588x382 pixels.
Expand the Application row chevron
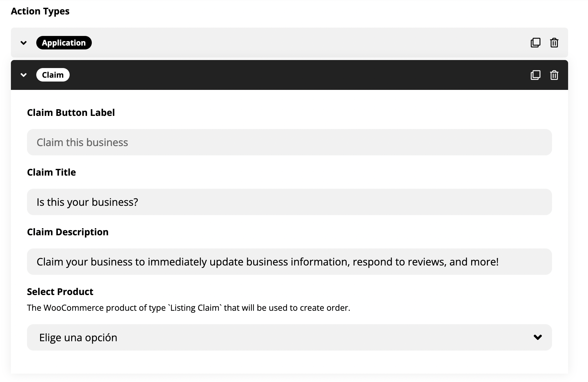pos(23,43)
